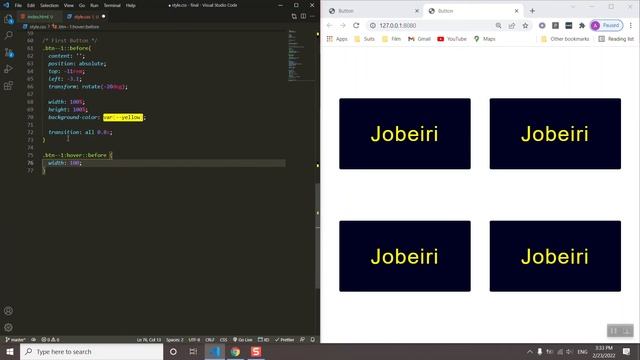Open the Paused profile button
The image size is (640, 360).
(x=607, y=25)
